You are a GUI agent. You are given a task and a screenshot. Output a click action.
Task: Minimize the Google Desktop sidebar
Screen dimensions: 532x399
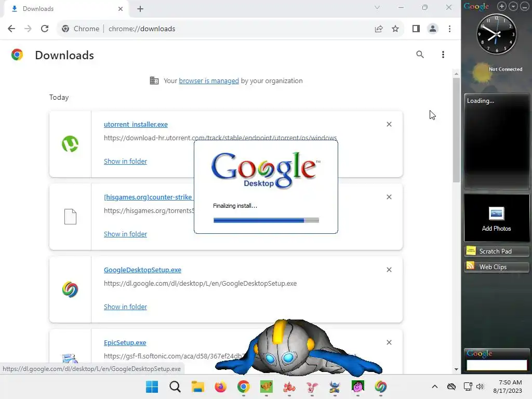point(525,6)
